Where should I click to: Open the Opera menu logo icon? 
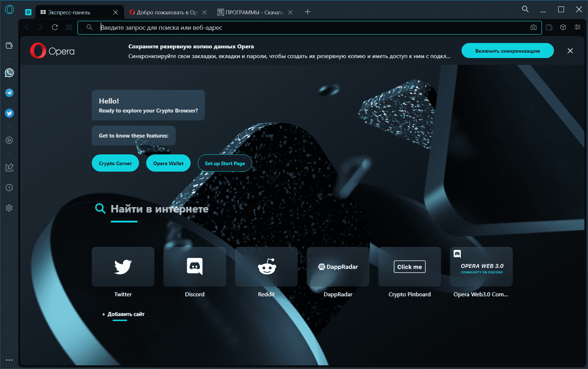point(10,10)
